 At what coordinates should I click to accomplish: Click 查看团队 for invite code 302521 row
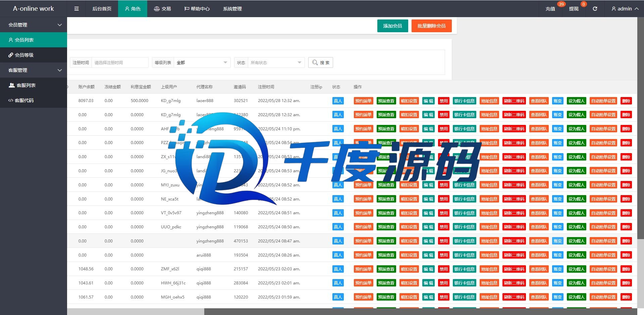tap(539, 101)
